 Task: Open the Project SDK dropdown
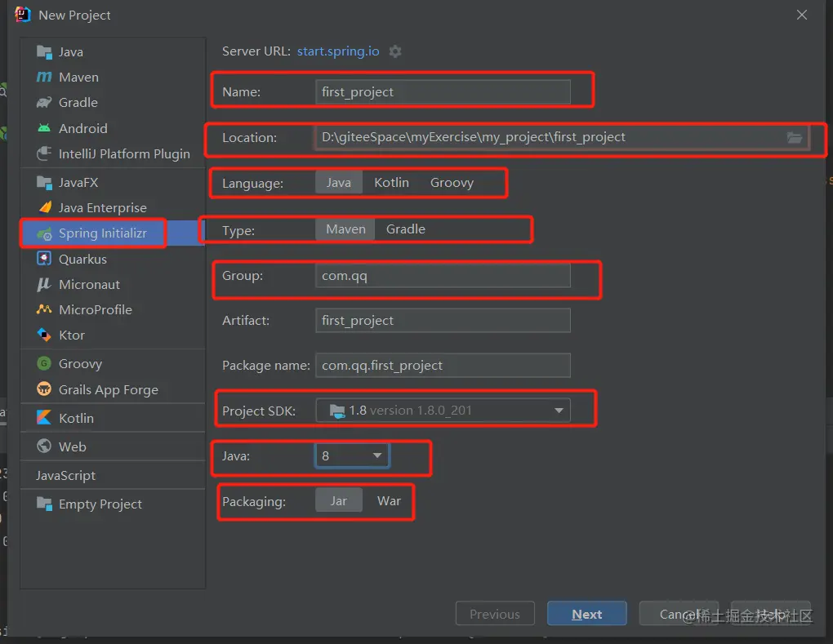point(443,411)
